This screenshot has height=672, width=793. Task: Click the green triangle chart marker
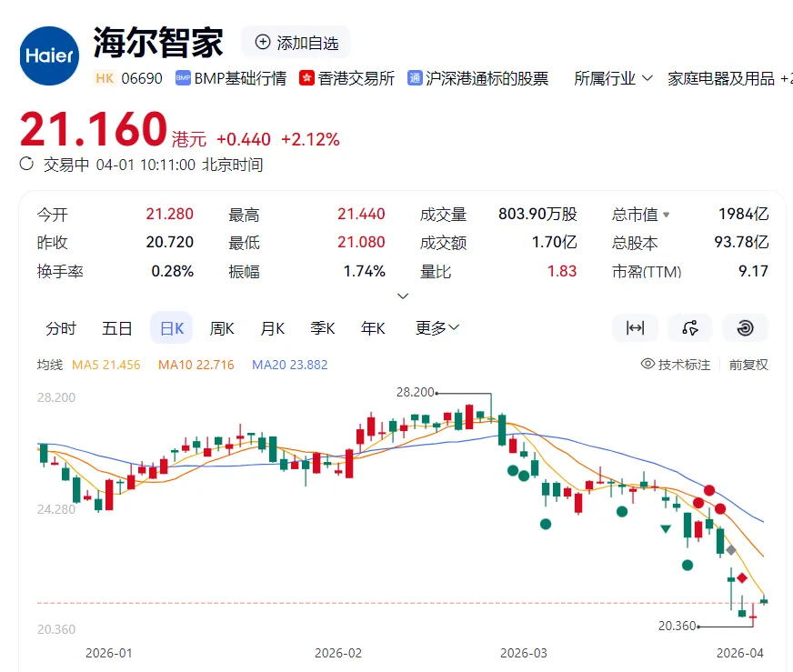pyautogui.click(x=666, y=529)
